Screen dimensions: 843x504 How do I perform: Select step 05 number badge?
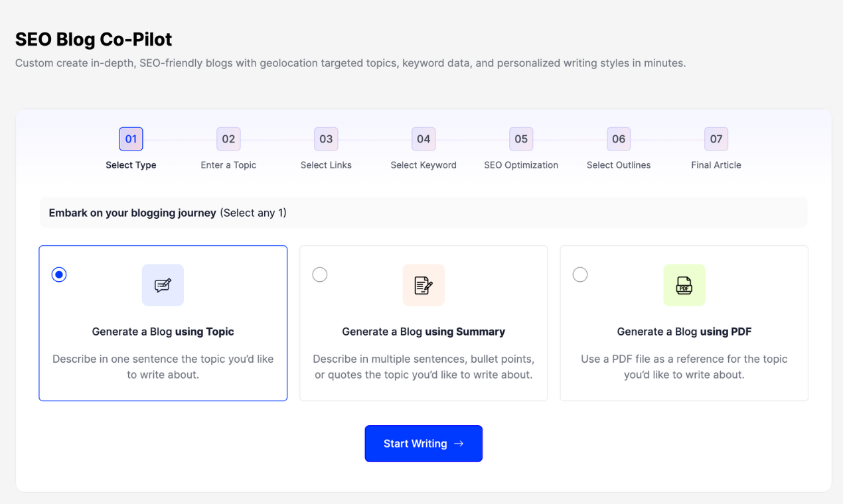pos(521,139)
